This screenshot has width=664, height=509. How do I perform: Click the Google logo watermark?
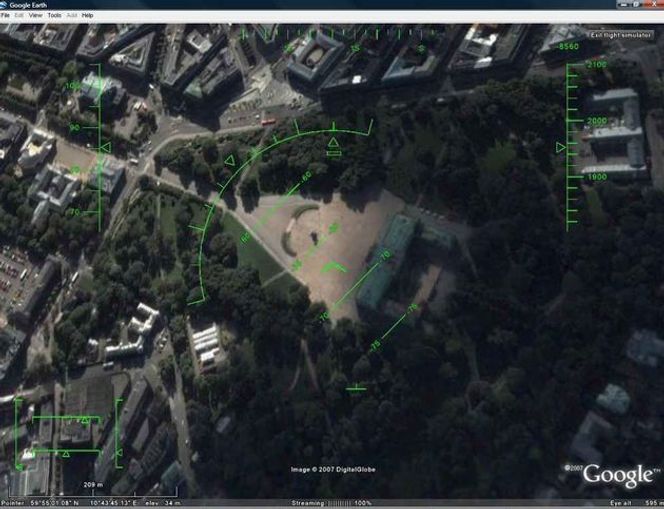point(618,476)
